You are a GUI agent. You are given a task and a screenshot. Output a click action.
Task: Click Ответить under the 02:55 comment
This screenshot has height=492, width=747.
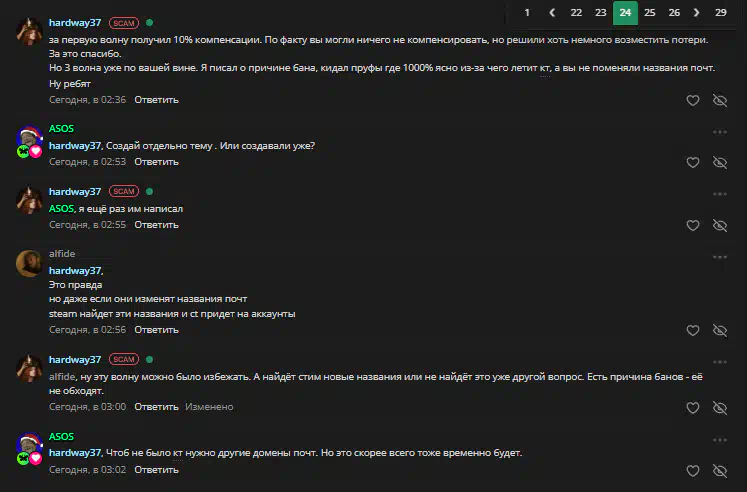[156, 225]
